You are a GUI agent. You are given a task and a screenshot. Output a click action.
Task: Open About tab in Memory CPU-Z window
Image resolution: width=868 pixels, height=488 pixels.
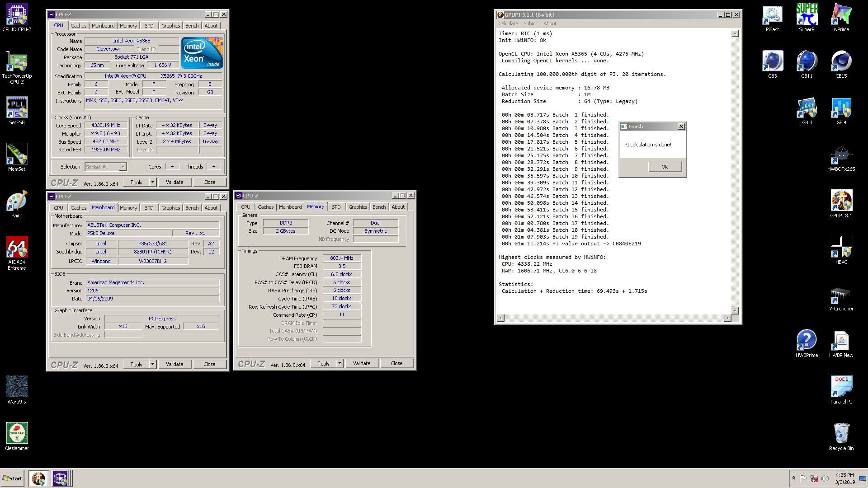(398, 207)
